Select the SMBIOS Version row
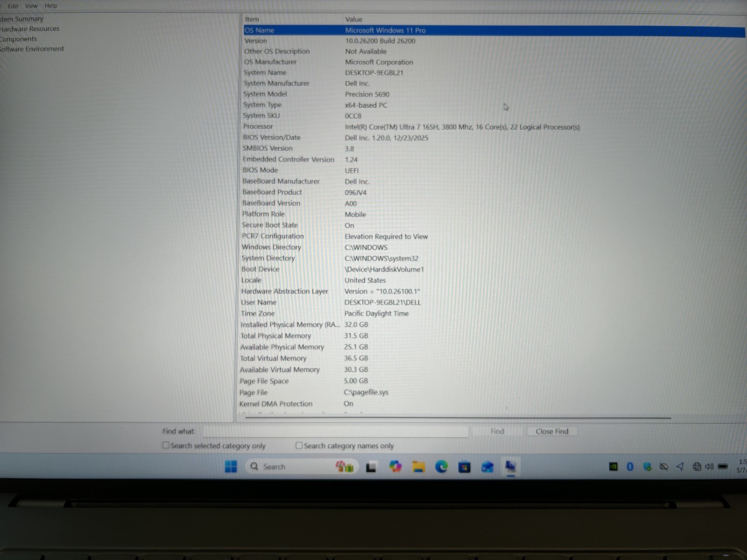 494,148
